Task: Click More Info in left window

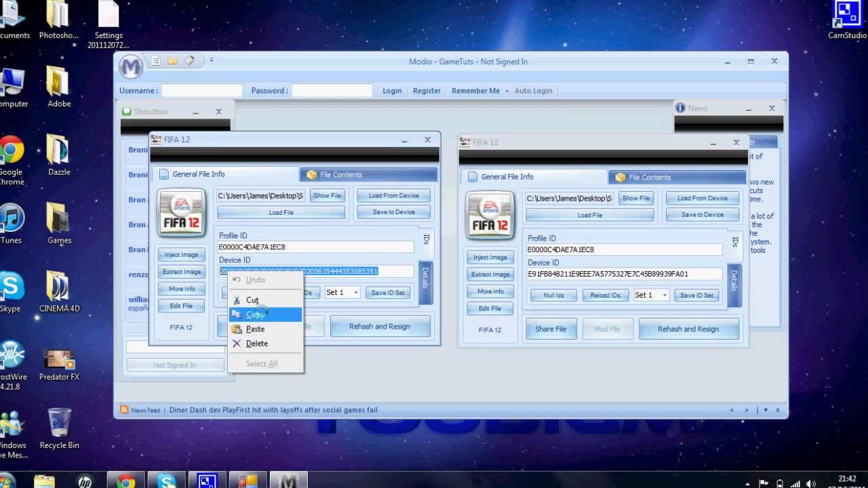Action: coord(182,289)
